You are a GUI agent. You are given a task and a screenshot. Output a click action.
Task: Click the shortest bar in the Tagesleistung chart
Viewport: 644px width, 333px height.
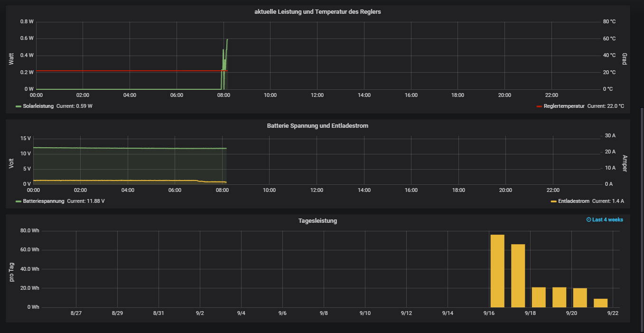point(600,303)
